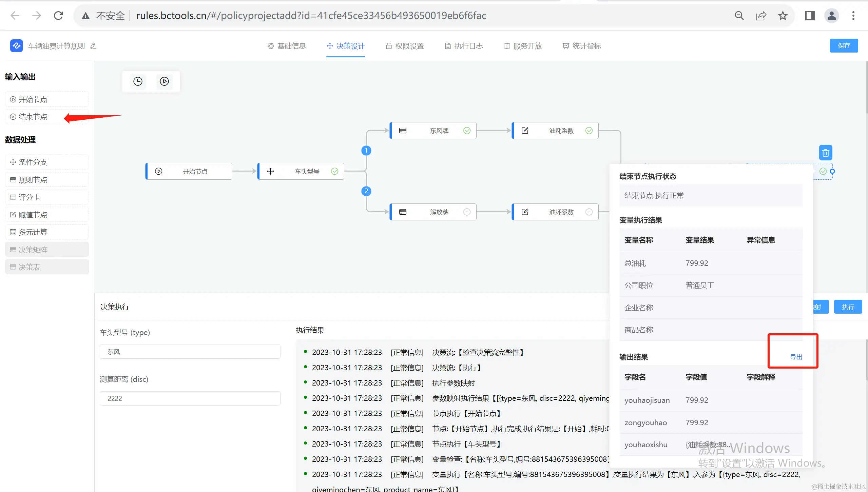The height and width of the screenshot is (492, 868).
Task: Open the 执行日志 tab
Action: (464, 46)
